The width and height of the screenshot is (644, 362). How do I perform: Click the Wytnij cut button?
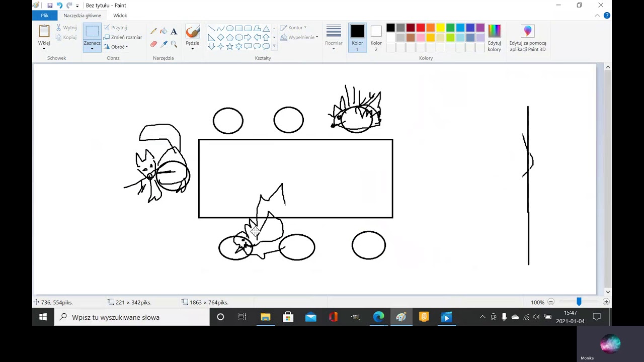(x=66, y=28)
